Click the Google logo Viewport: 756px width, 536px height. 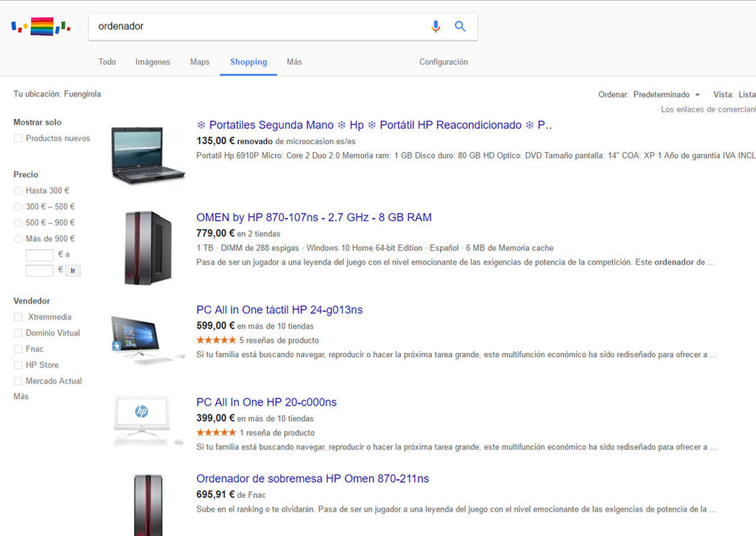point(40,24)
